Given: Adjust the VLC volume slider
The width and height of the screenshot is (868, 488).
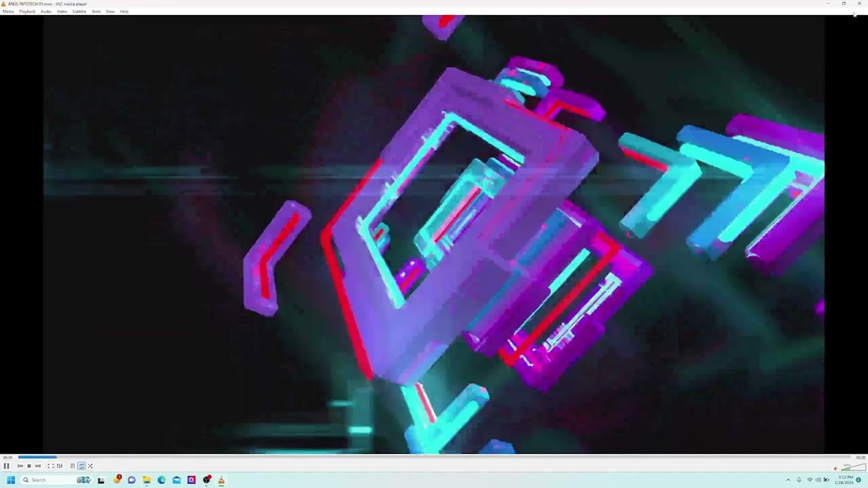Looking at the screenshot, I should click(853, 467).
